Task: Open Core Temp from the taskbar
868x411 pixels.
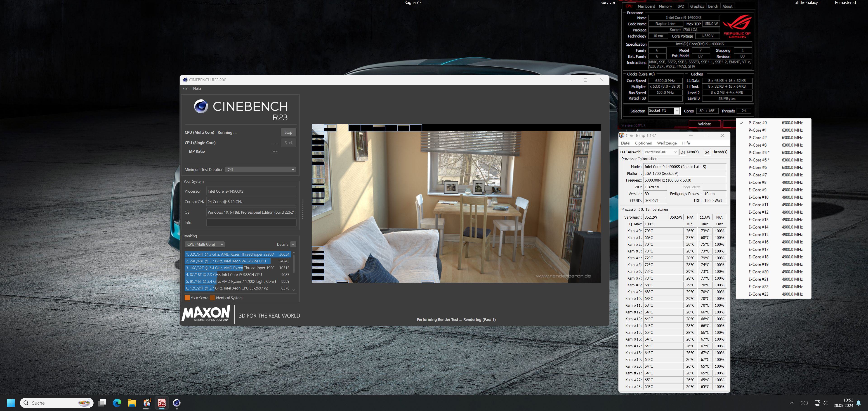Action: click(146, 403)
